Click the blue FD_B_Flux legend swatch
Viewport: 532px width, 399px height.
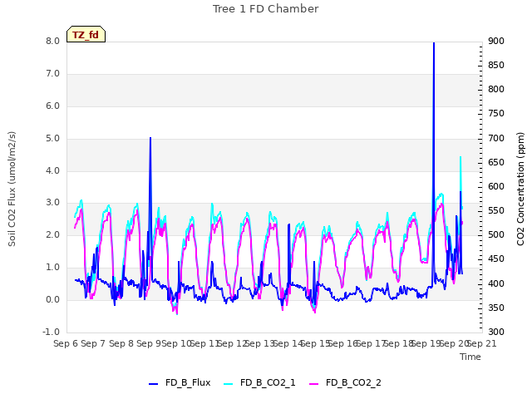[x=153, y=384]
